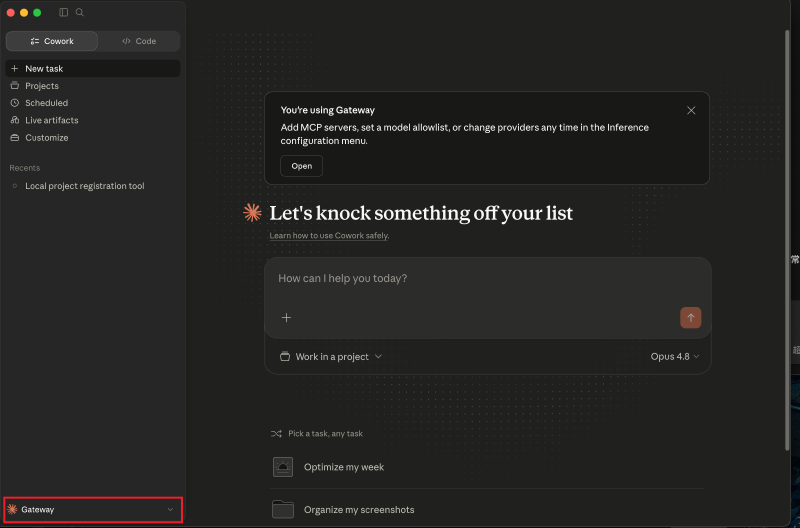The width and height of the screenshot is (800, 528).
Task: Open the Opus 4.8 model selector
Action: 674,357
